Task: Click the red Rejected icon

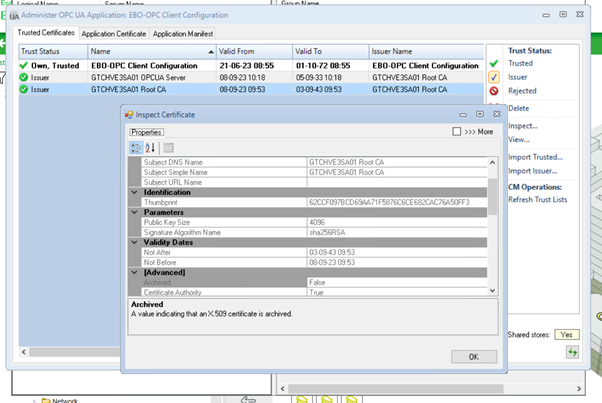Action: 494,90
